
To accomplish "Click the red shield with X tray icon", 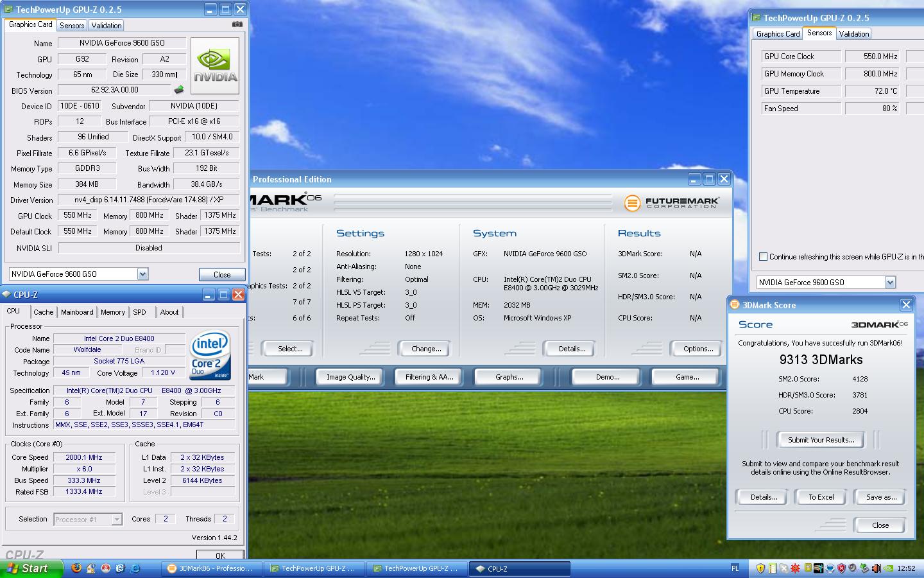I will pyautogui.click(x=841, y=568).
